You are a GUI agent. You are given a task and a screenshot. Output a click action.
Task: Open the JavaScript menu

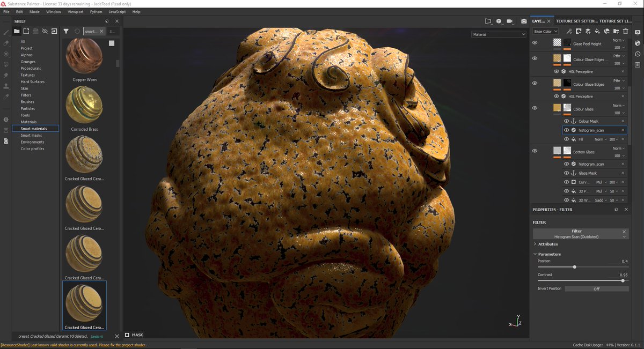pyautogui.click(x=117, y=11)
